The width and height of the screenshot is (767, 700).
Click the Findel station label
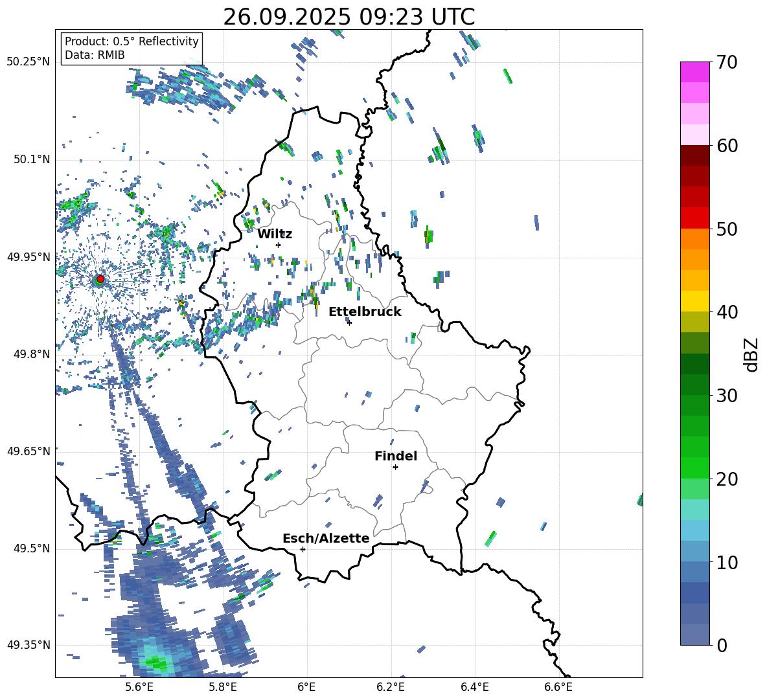[x=396, y=456]
